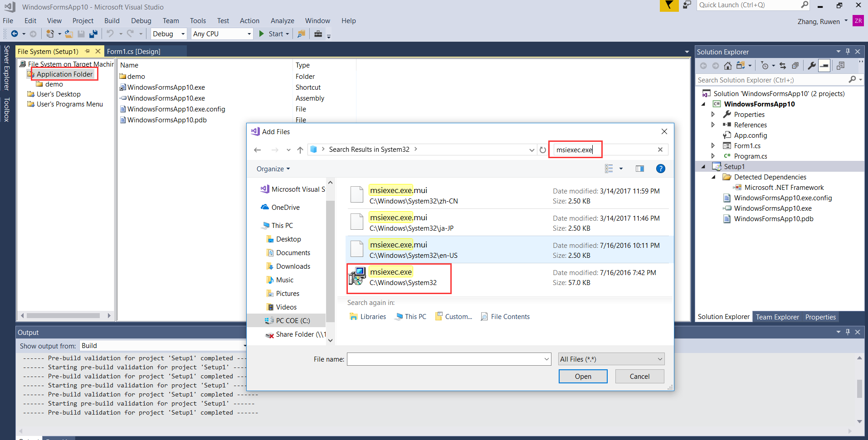Image resolution: width=868 pixels, height=440 pixels.
Task: Open the address bar history dropdown in Add Files
Action: coord(532,150)
